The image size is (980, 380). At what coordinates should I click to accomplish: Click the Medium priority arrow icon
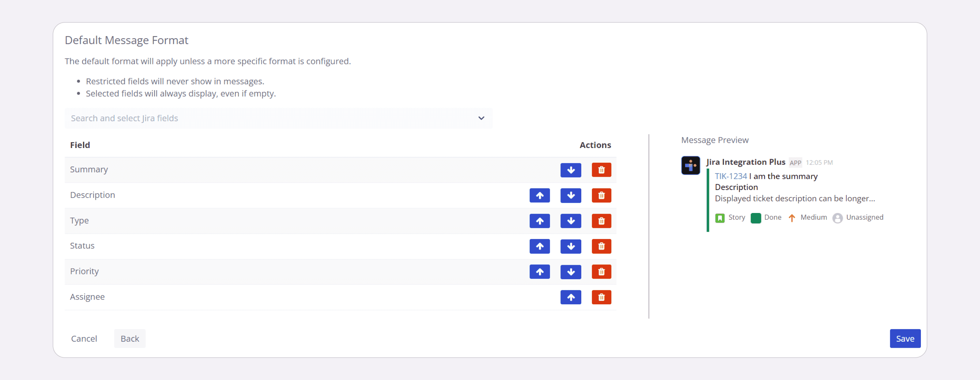[792, 218]
